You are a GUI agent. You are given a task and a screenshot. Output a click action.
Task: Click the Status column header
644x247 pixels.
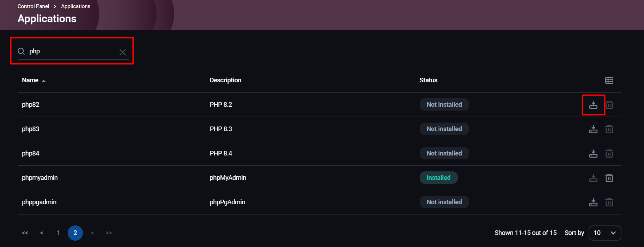point(428,80)
